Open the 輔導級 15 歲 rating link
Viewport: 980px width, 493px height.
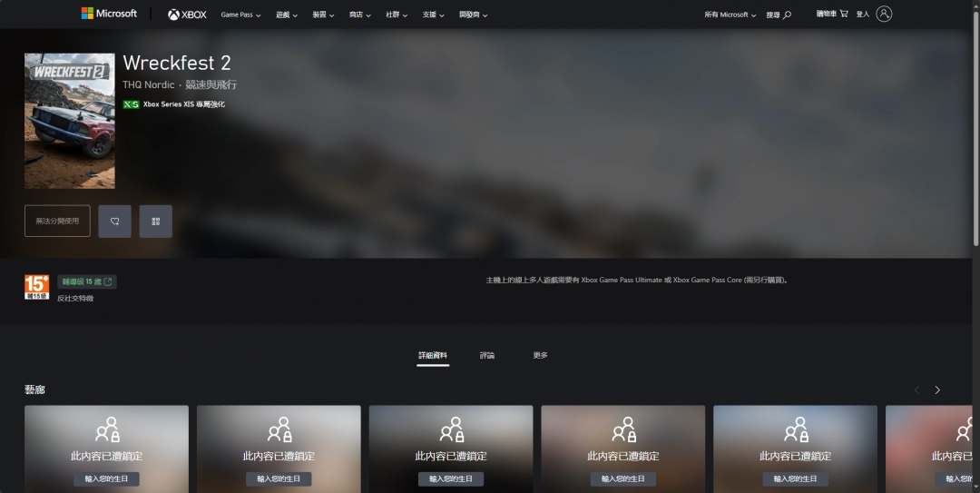[x=87, y=281]
